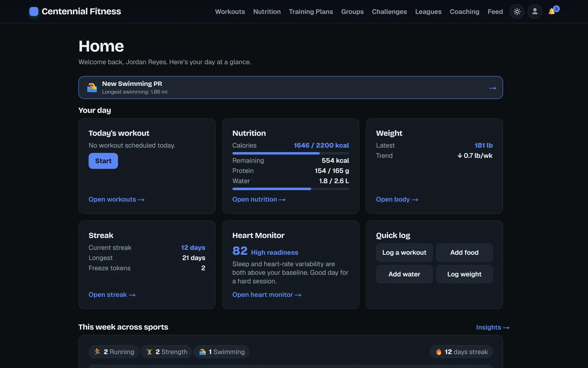Click the swimming icon in weekly chips
Screen dimensions: 588x368
[x=202, y=352]
